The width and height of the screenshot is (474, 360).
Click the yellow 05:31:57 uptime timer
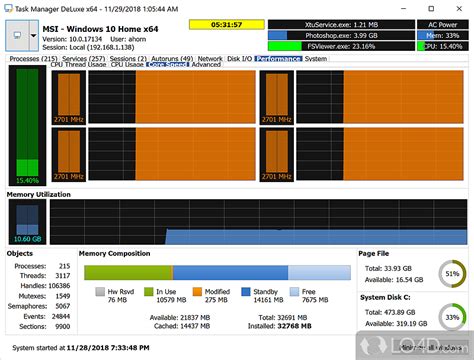pyautogui.click(x=227, y=25)
